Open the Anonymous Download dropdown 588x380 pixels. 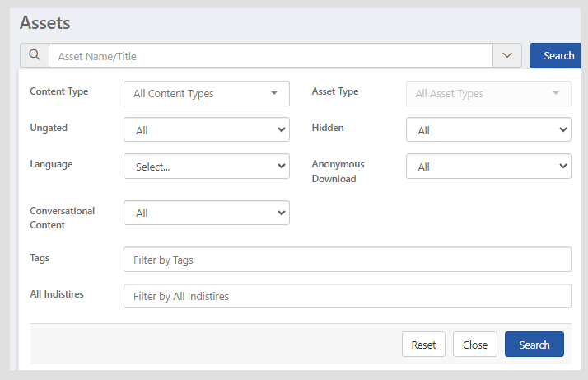488,167
